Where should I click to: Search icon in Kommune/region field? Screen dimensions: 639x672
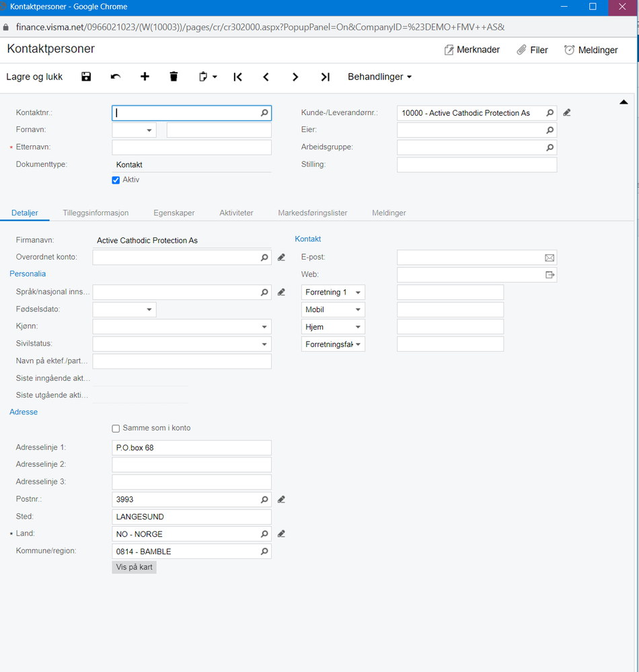264,551
